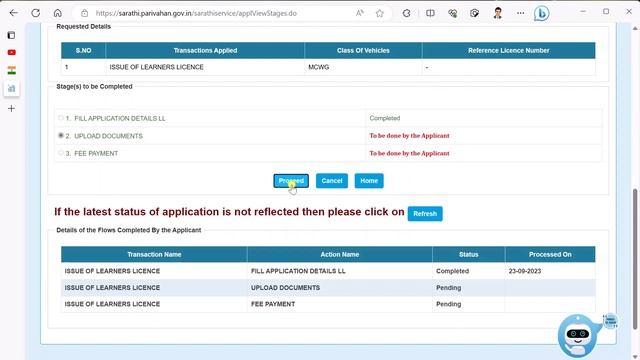Click the S.NO column header
640x360 pixels.
[83, 51]
